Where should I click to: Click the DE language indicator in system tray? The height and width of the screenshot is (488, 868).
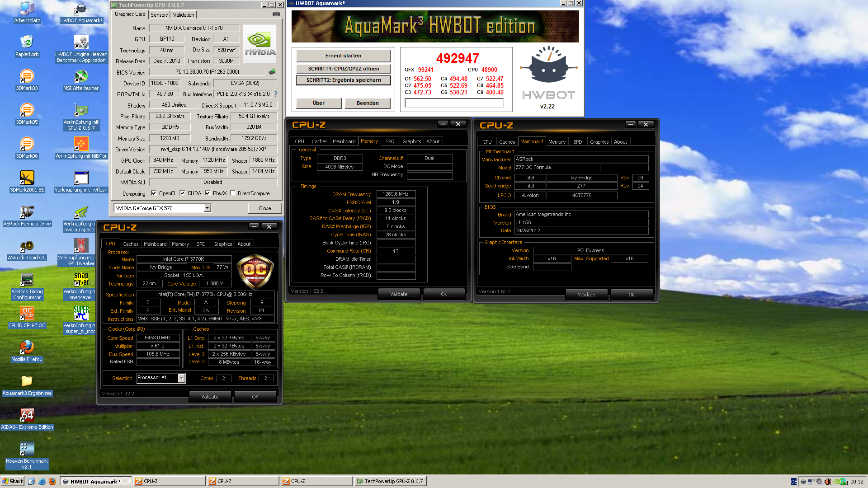click(794, 482)
